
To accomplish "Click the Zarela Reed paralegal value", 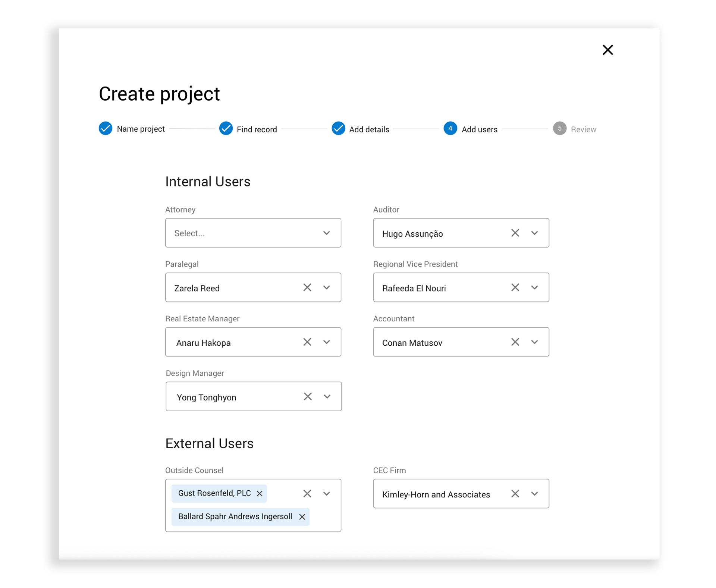I will [x=197, y=288].
